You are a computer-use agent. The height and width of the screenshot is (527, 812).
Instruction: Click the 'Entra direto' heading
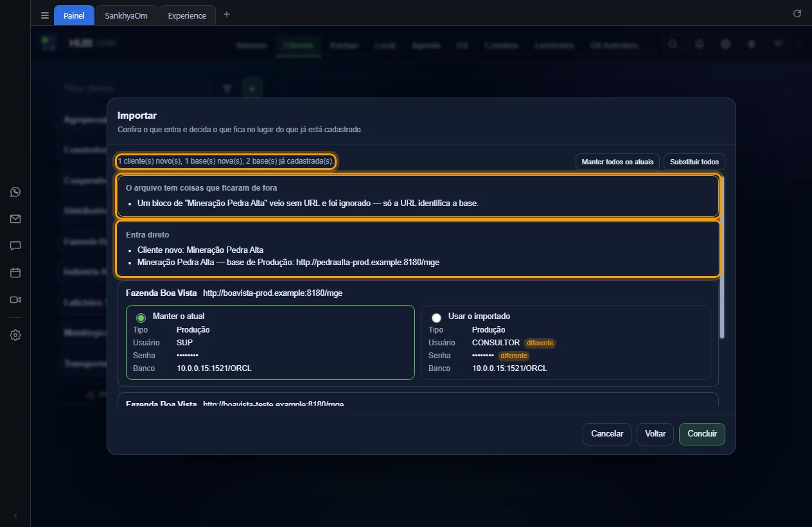point(147,235)
